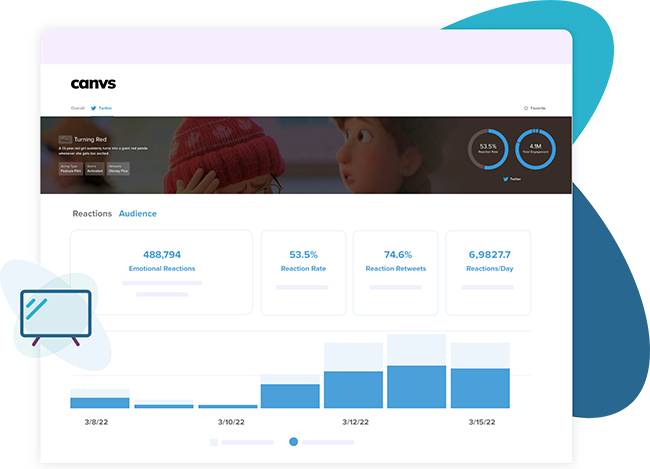The image size is (650, 469).
Task: Click the Feature Film tag
Action: [x=71, y=169]
